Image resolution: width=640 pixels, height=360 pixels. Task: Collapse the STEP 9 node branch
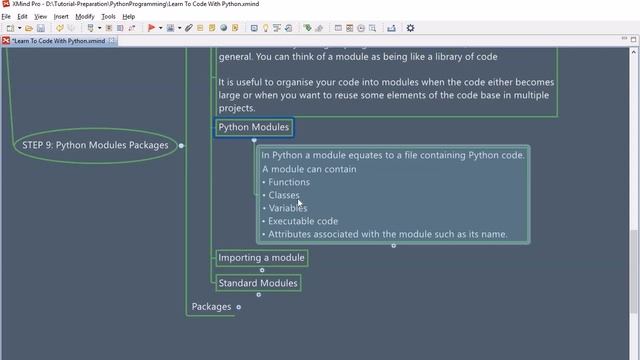(x=181, y=145)
